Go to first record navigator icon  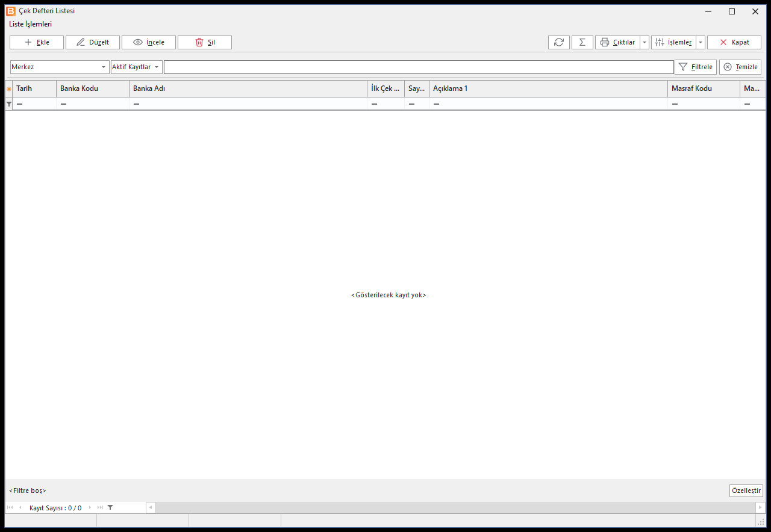(x=10, y=508)
